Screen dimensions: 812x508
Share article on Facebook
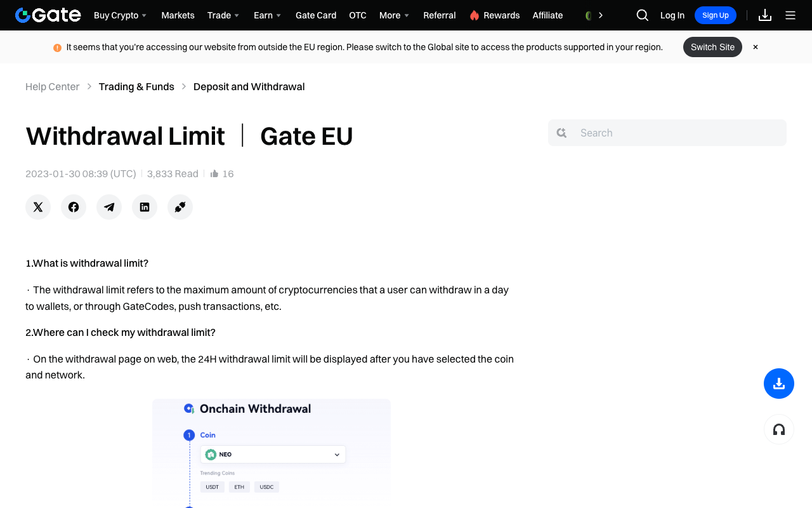pyautogui.click(x=74, y=207)
